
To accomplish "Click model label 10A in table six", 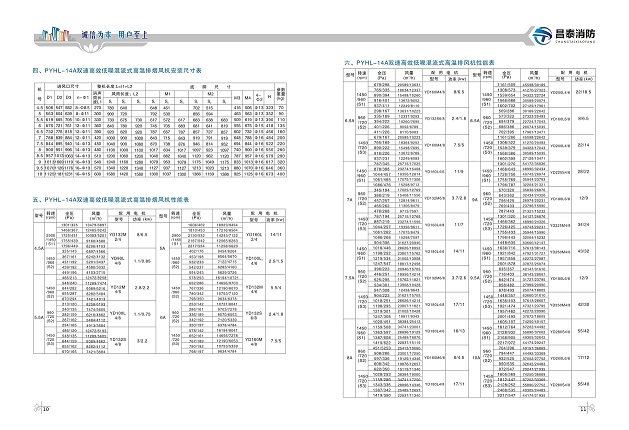I will pos(475,358).
